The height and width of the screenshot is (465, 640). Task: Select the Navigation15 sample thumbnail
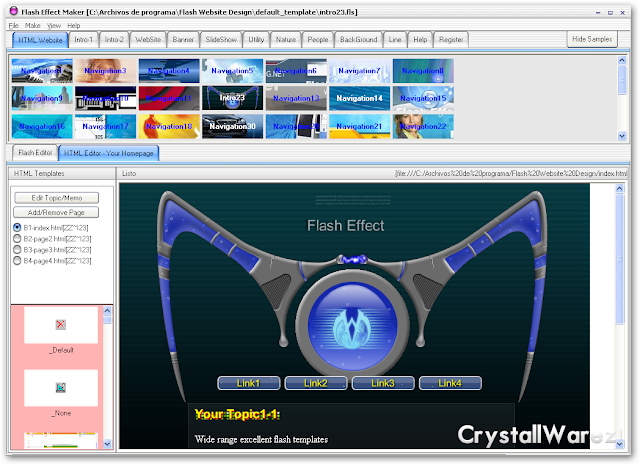pos(423,98)
